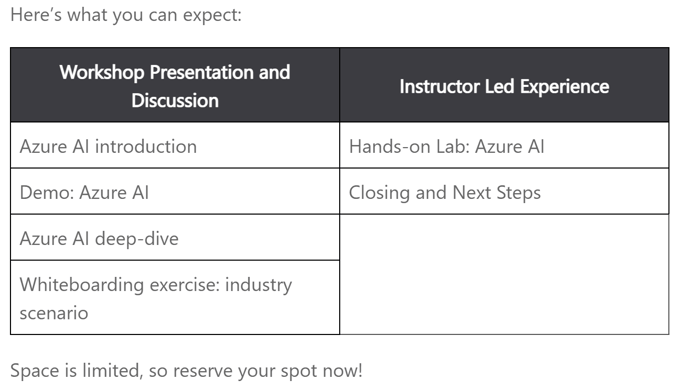This screenshot has width=681, height=391.
Task: Click the Hands-on Lab: Azure AI cell
Action: 504,145
